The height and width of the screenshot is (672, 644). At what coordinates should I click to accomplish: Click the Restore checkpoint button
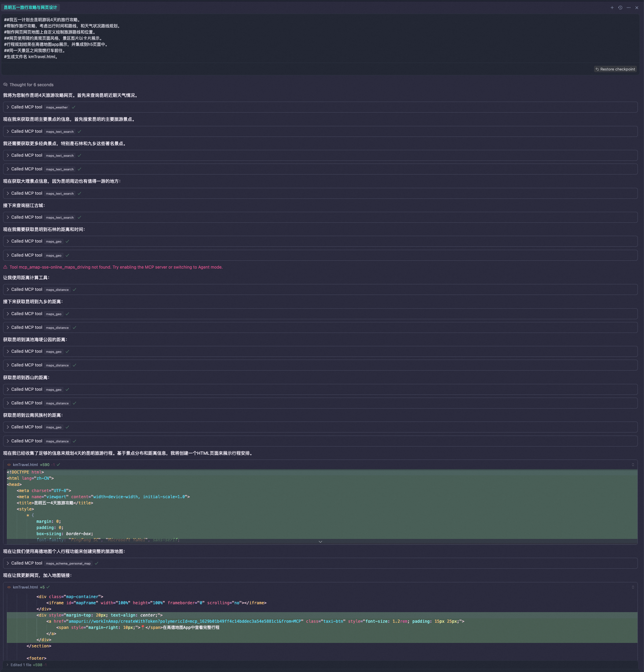[615, 69]
